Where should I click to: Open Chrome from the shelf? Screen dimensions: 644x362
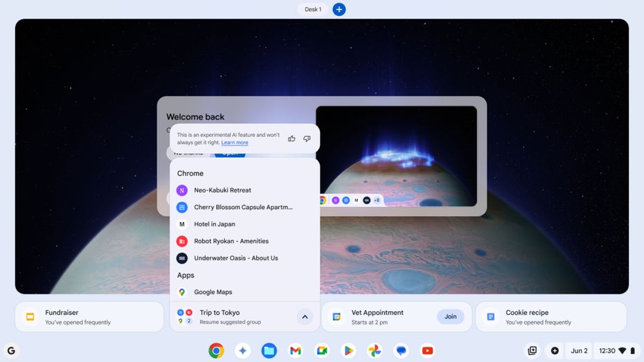click(x=216, y=350)
